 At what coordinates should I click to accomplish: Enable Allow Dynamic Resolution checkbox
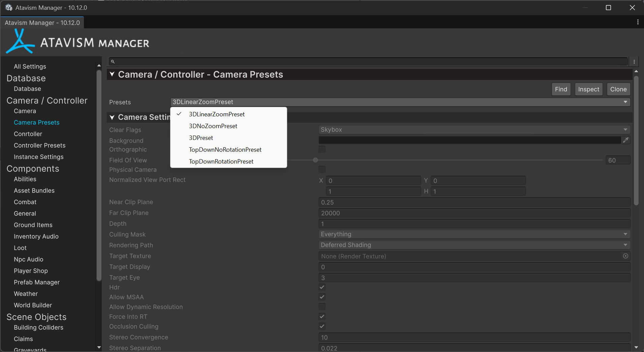(322, 307)
